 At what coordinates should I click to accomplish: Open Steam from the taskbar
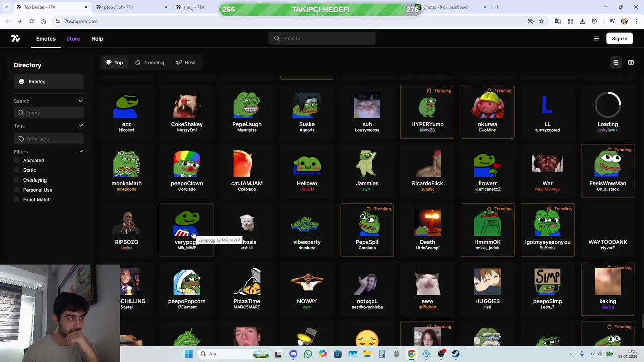pyautogui.click(x=456, y=354)
